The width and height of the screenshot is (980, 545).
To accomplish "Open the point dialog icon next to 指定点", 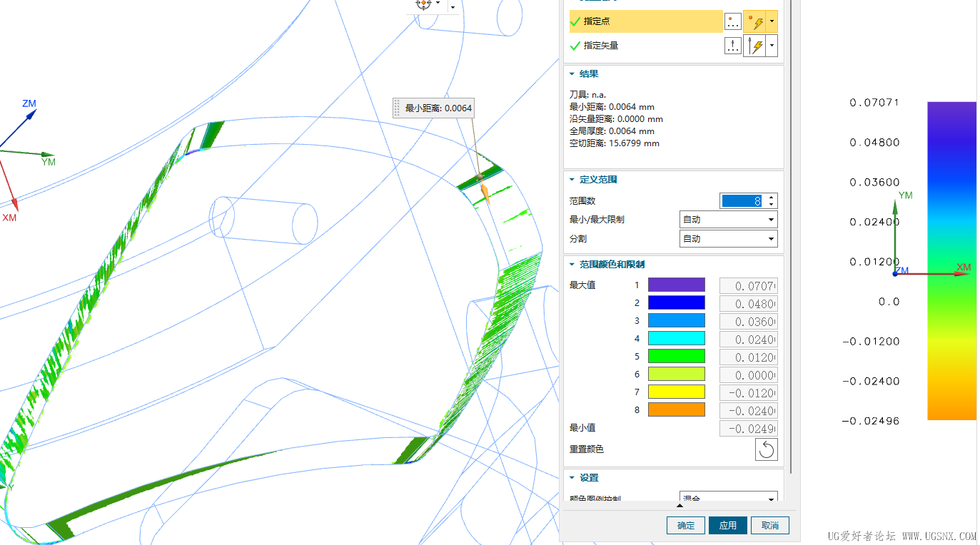I will click(732, 21).
